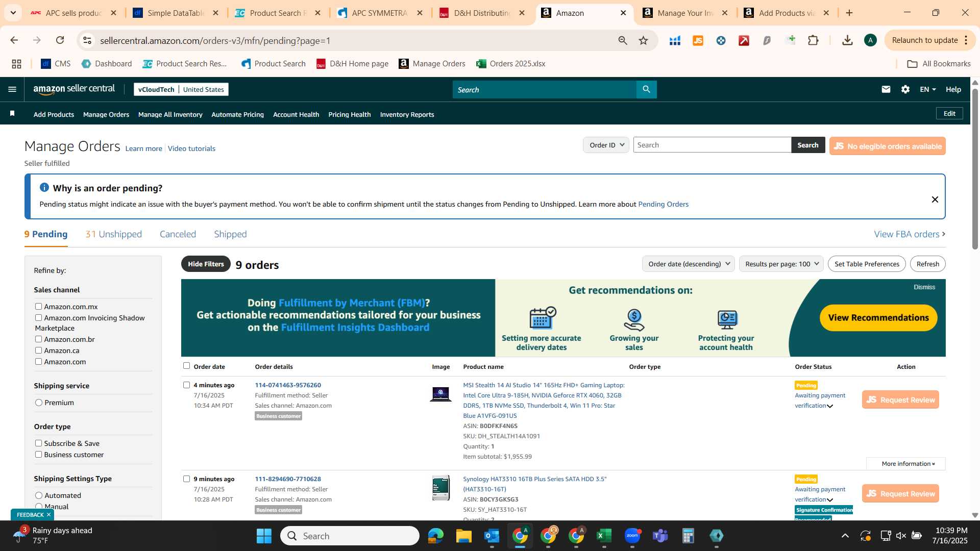
Task: Reload the page with browser refresh icon
Action: click(60, 40)
